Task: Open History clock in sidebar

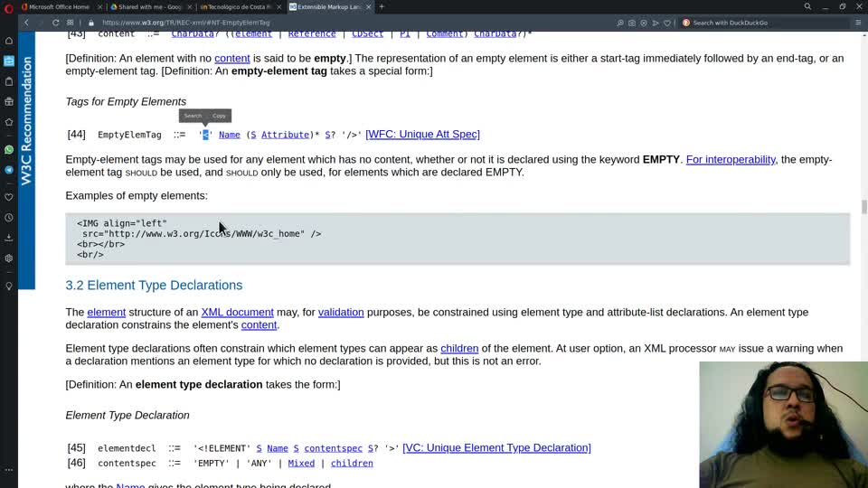Action: click(9, 218)
